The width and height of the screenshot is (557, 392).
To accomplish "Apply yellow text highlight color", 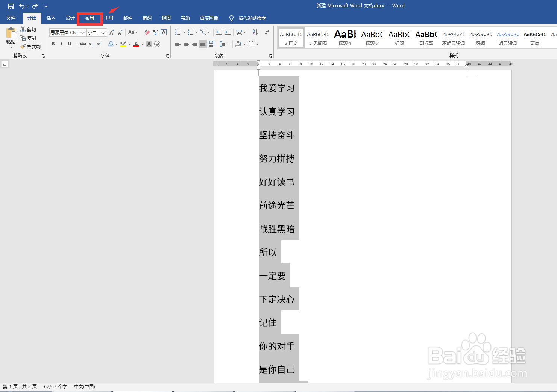I will tap(123, 44).
